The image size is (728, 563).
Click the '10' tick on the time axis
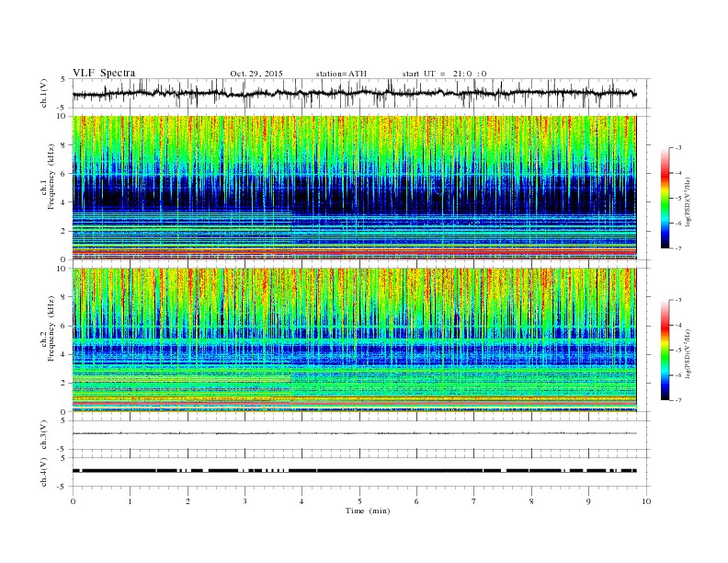[x=646, y=501]
